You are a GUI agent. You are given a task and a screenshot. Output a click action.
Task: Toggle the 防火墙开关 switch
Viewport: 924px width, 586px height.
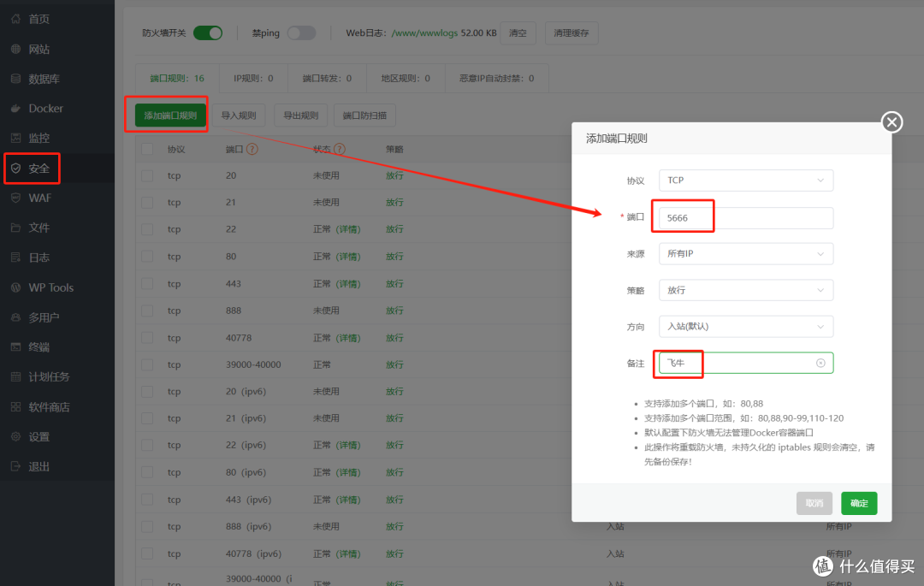point(208,33)
